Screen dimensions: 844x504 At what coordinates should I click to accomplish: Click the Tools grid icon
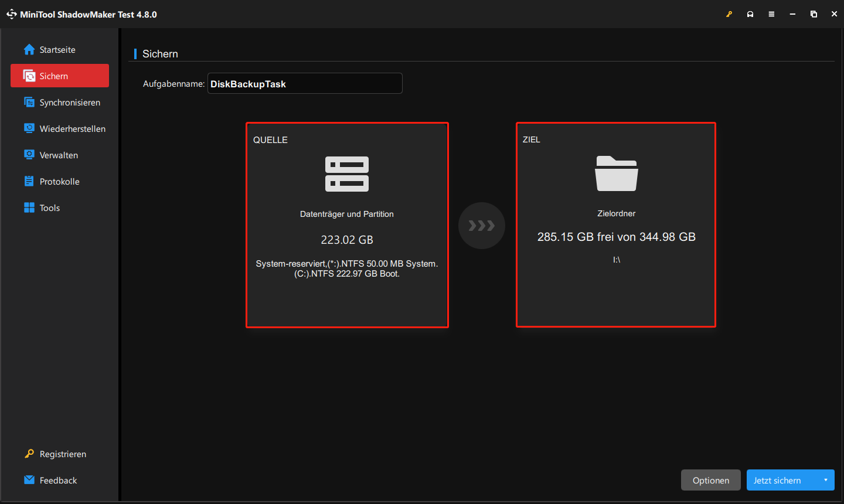coord(29,207)
